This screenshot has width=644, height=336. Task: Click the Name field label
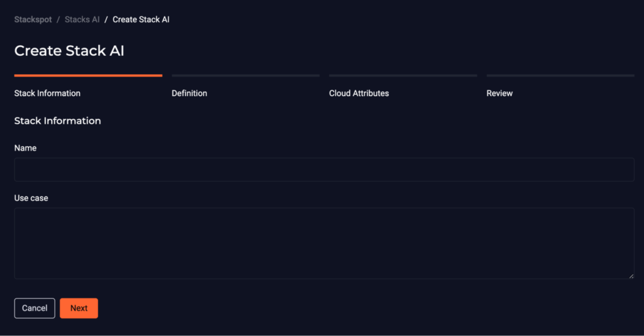25,148
